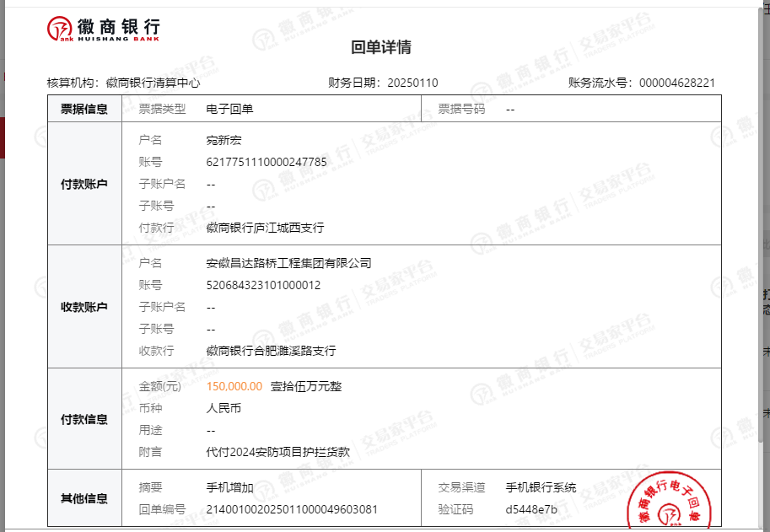Click the payee name 安徽昌达路桥工程集团有限公司
This screenshot has width=770, height=532.
[288, 263]
